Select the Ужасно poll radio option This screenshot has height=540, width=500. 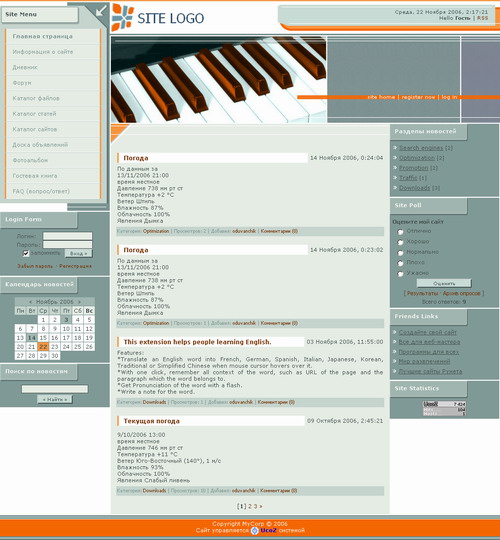[400, 274]
